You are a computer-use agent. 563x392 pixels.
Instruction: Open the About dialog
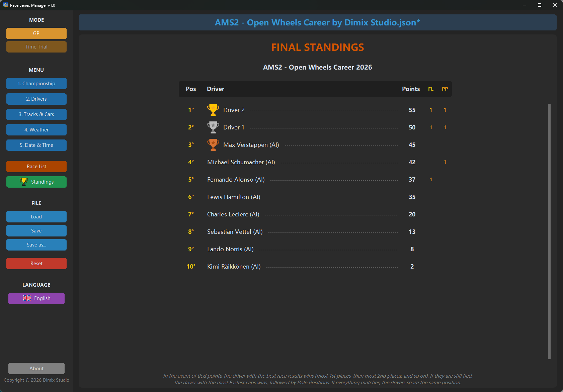[x=36, y=369]
